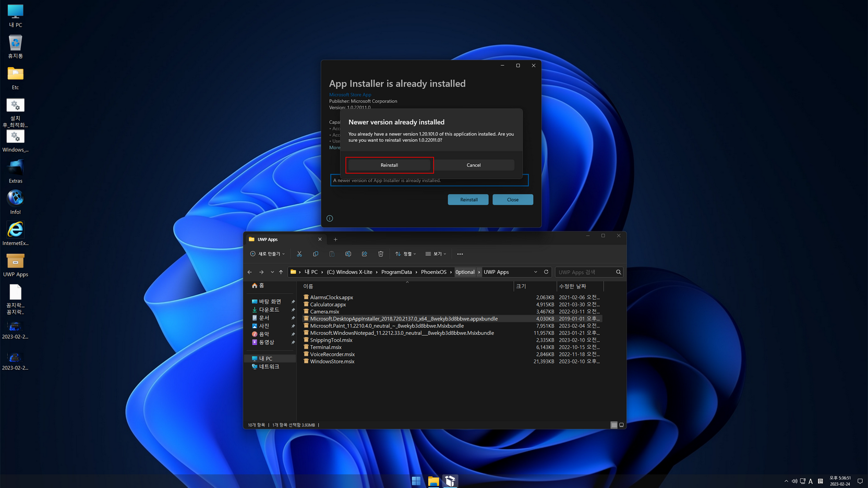The image size is (868, 488).
Task: Click the Close button in App Installer
Action: (x=513, y=200)
